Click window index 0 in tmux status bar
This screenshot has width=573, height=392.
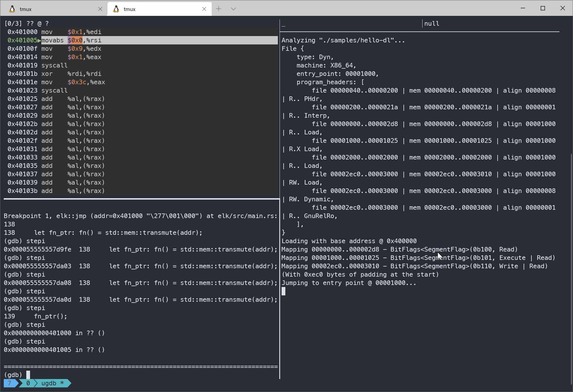pos(28,383)
